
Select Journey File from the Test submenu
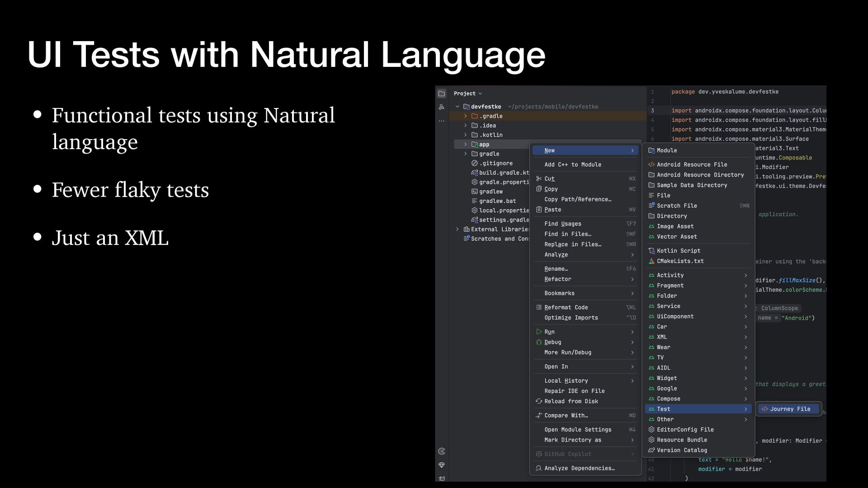point(790,409)
